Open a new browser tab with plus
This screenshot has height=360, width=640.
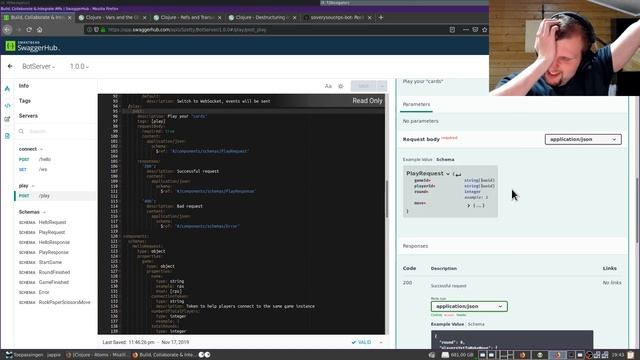[381, 18]
